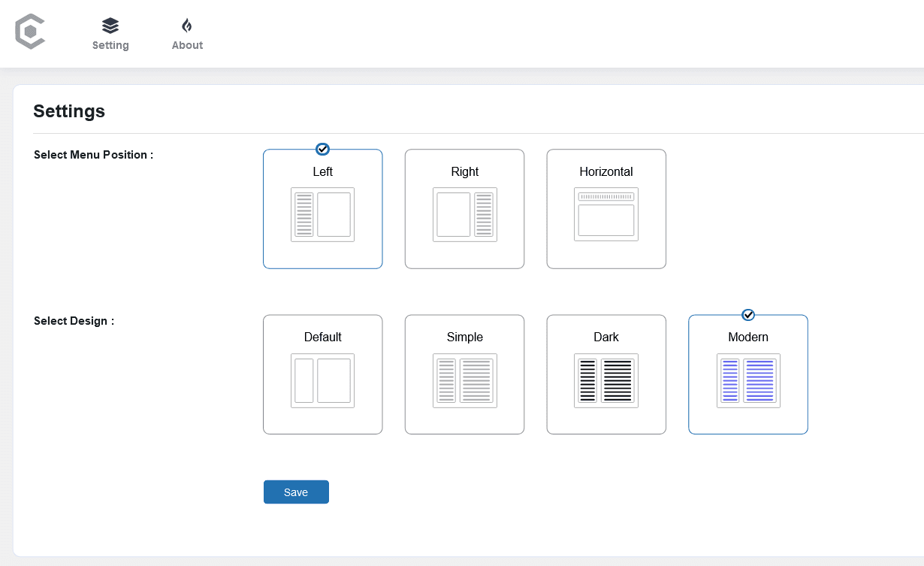Image resolution: width=924 pixels, height=566 pixels.
Task: Click the flame About icon
Action: click(187, 26)
